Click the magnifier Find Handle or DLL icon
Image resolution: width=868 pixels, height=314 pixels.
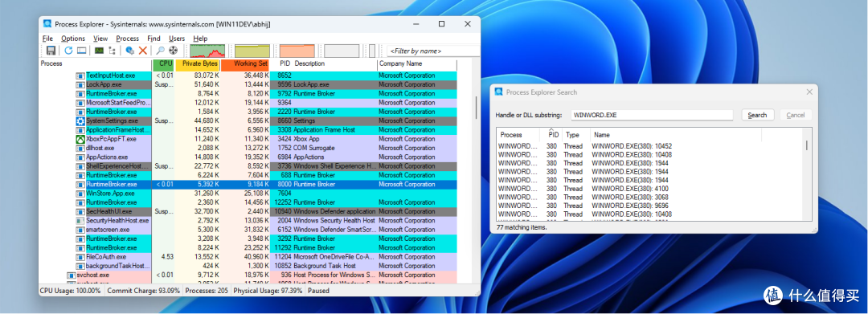[161, 51]
